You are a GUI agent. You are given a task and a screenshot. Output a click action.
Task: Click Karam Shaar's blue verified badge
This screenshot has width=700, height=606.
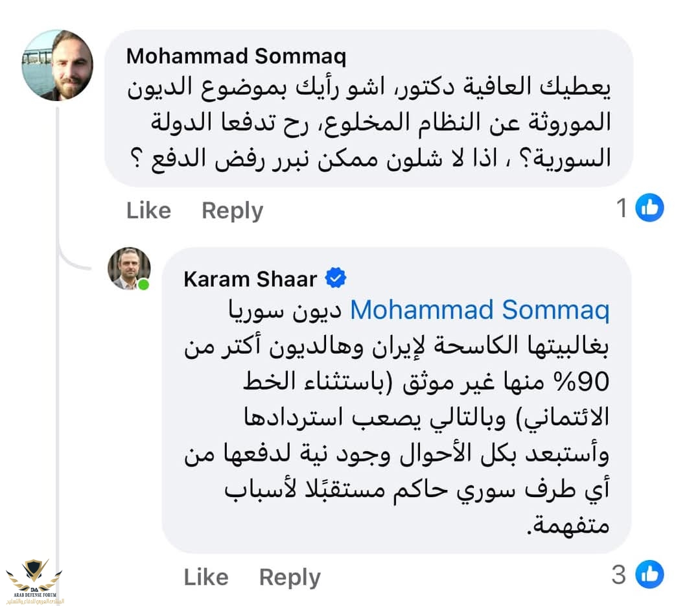[x=336, y=279]
